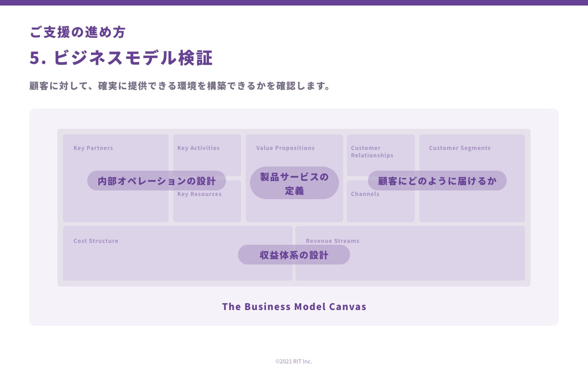
Task: Select the 製品サービスの定義 badge
Action: (x=294, y=183)
